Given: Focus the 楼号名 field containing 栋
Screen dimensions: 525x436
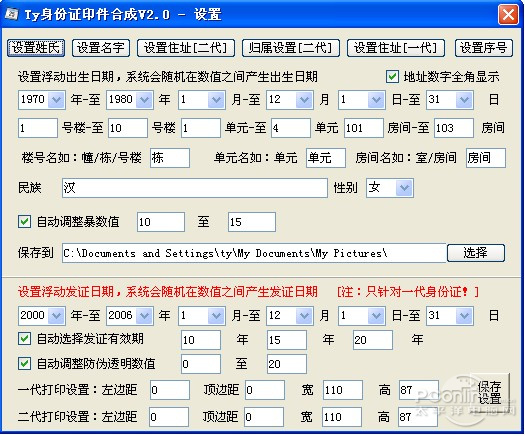Looking at the screenshot, I should pyautogui.click(x=170, y=158).
